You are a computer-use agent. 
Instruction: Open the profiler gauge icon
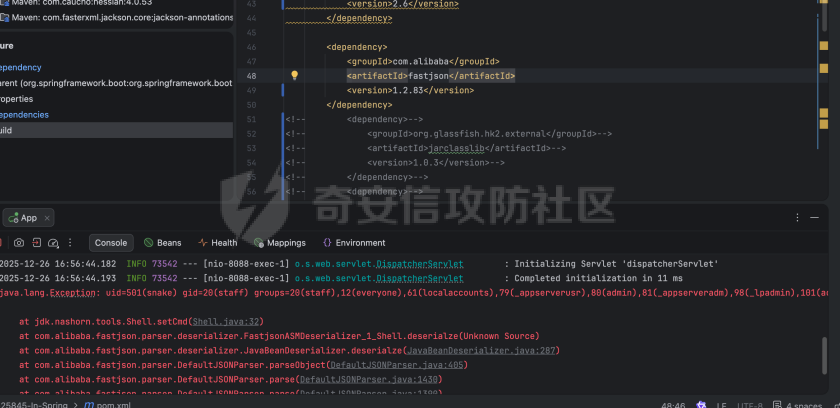(x=55, y=242)
